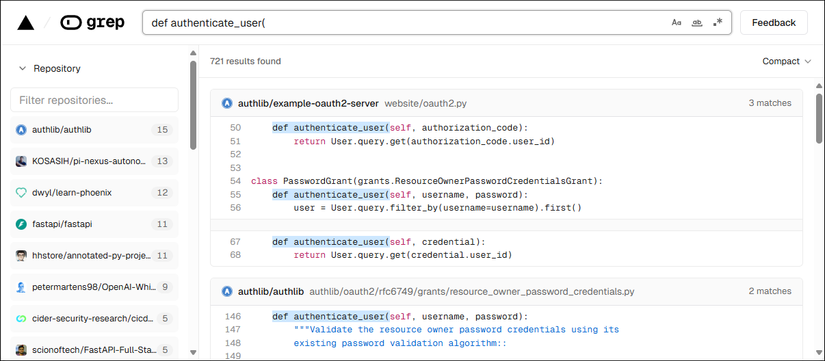Click fastapi green logo icon
This screenshot has width=825, height=361.
click(x=21, y=224)
